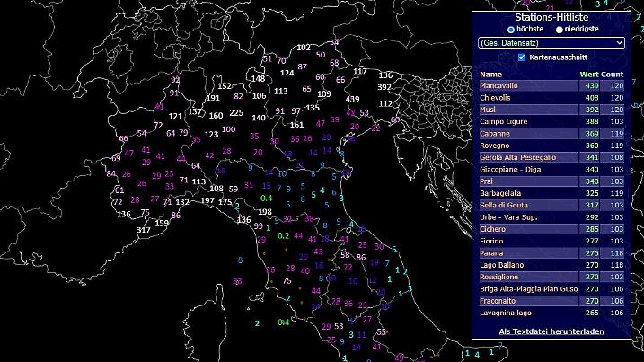Click the 'Count' column header
The image size is (644, 362).
pos(613,75)
